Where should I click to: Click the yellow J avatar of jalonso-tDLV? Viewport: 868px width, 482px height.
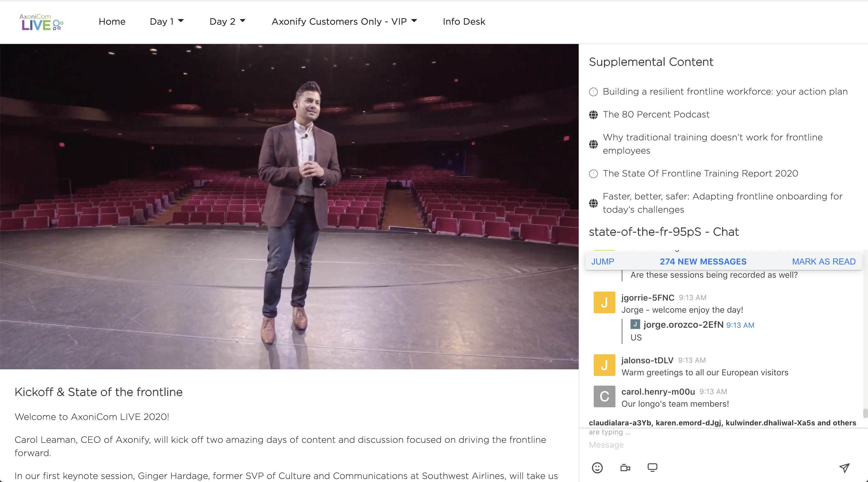click(604, 365)
